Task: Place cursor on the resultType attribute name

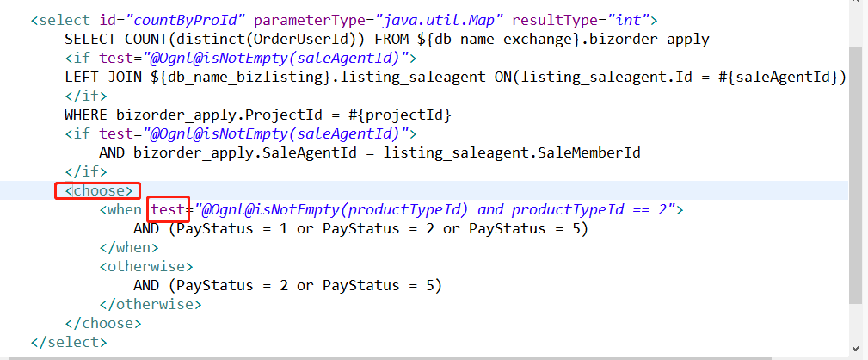Action: point(555,21)
